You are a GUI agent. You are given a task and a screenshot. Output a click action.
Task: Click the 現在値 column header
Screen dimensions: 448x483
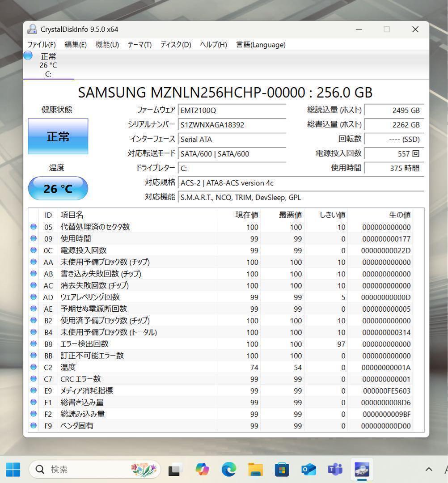(x=239, y=215)
